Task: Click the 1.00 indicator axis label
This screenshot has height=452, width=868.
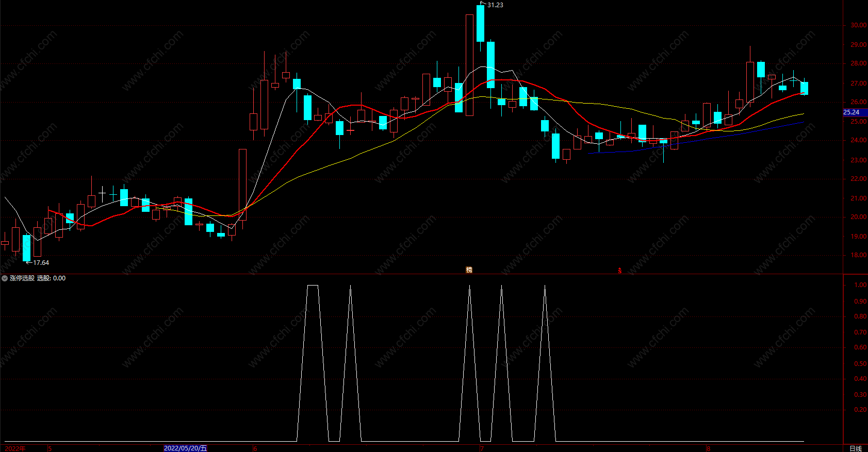Action: (860, 285)
